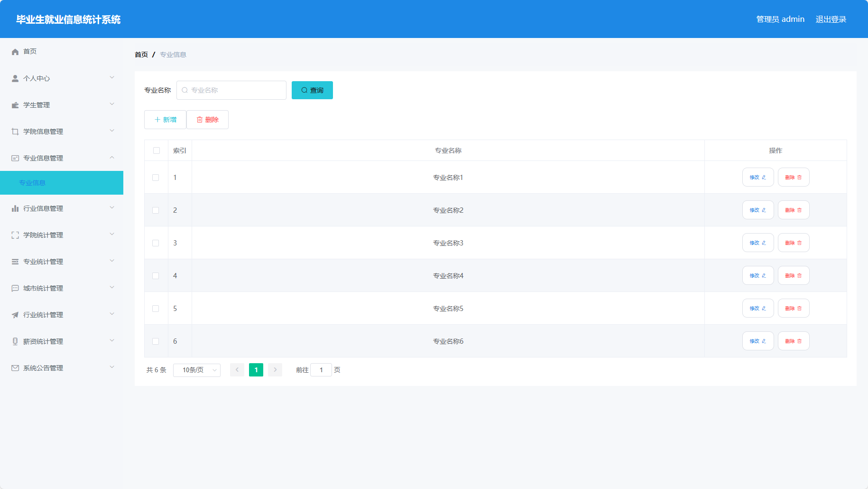The height and width of the screenshot is (489, 868).
Task: Click the bracket icon for 学院统计管理
Action: (x=15, y=235)
